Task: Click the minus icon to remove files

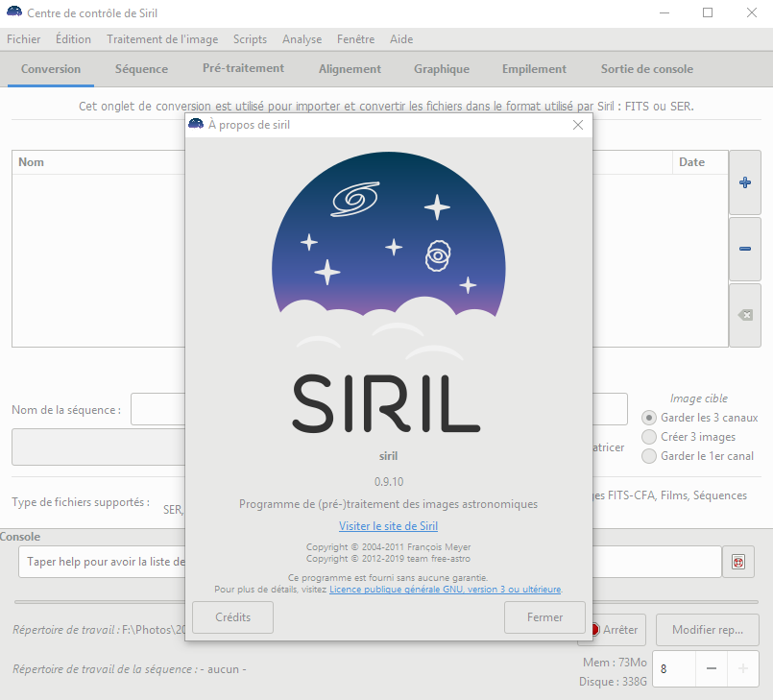Action: pyautogui.click(x=745, y=249)
